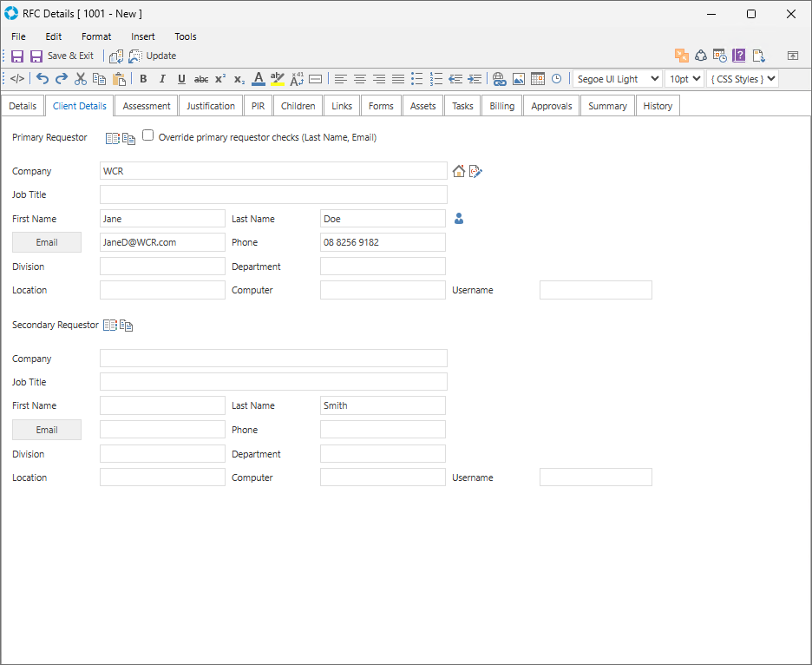
Task: Open the Segoe UI Light font dropdown
Action: tap(617, 79)
